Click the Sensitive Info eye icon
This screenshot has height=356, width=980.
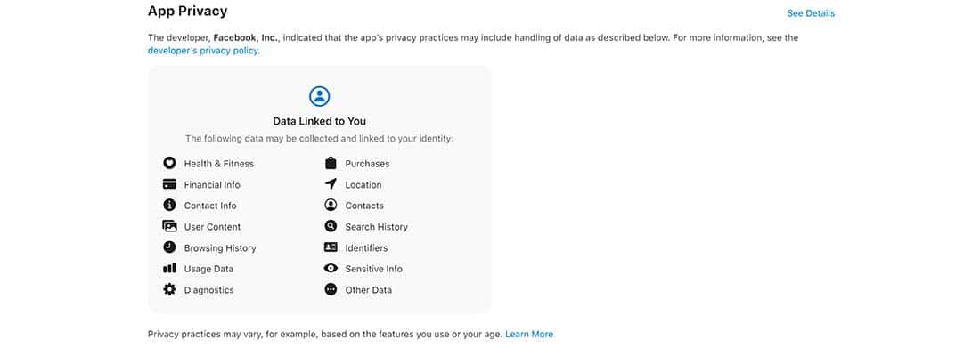pos(331,269)
